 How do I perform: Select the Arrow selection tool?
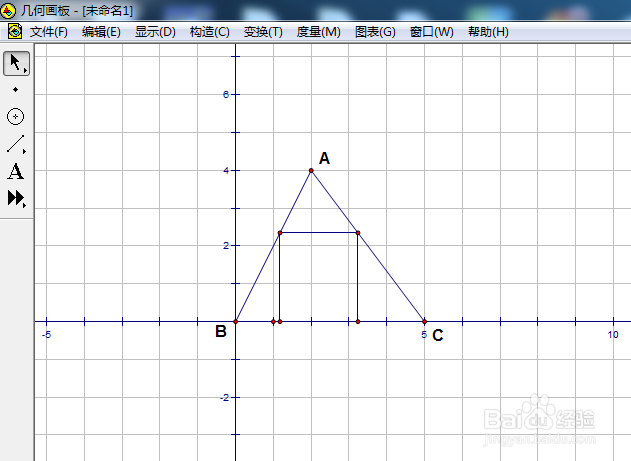point(16,64)
